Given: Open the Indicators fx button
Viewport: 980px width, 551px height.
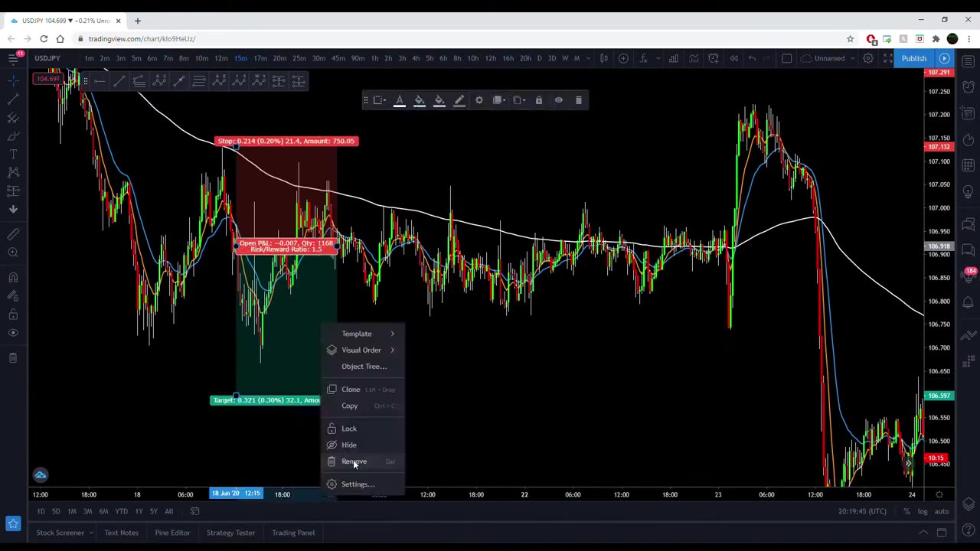Looking at the screenshot, I should tap(643, 58).
